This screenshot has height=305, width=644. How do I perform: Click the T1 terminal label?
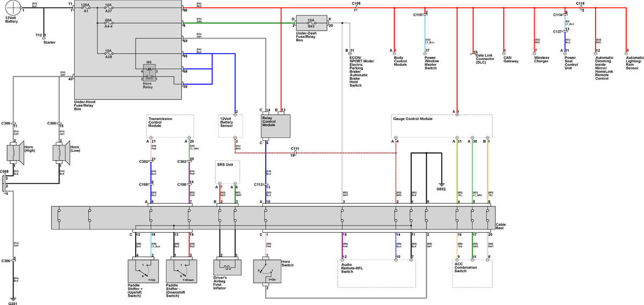[x=70, y=3]
